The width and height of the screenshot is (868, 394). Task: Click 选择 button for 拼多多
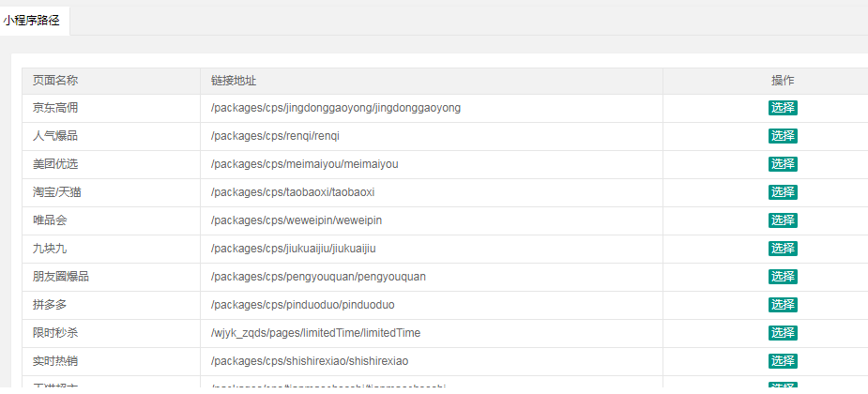tap(783, 305)
